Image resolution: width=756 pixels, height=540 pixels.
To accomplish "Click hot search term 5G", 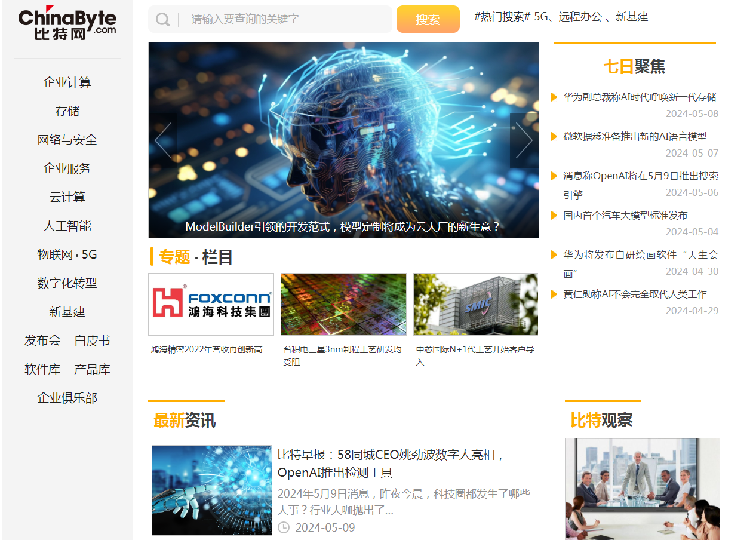I will point(540,17).
